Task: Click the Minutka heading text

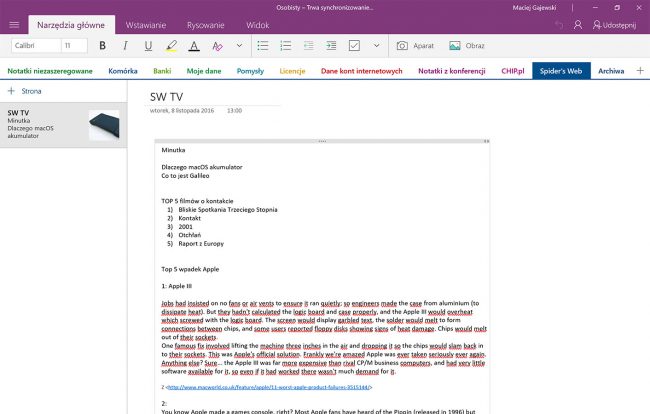Action: pos(173,150)
